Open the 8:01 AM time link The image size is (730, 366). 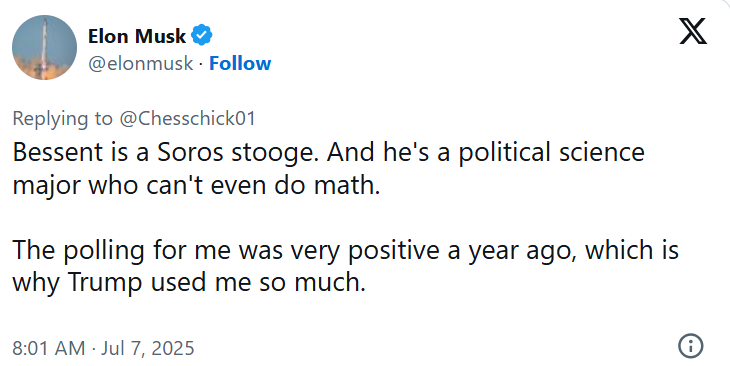(x=49, y=348)
